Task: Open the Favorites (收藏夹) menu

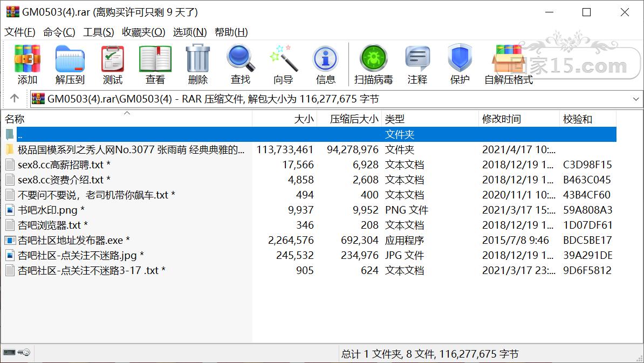Action: tap(143, 32)
